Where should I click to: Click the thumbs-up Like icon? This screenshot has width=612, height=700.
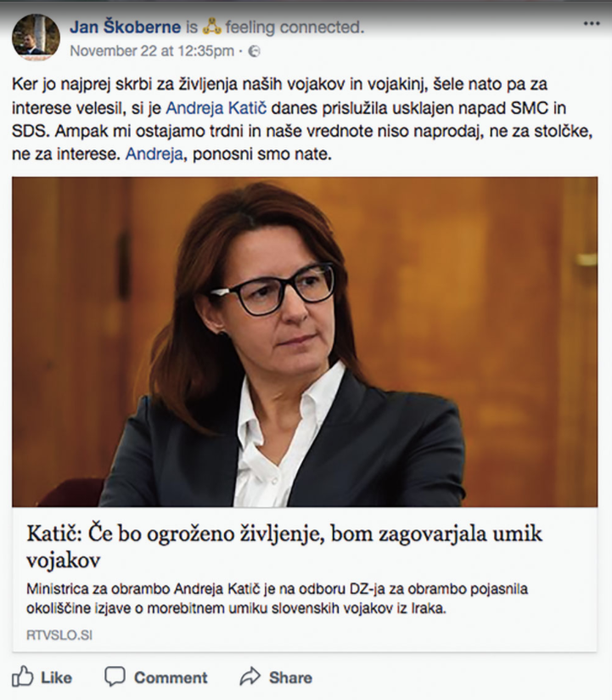[x=22, y=677]
